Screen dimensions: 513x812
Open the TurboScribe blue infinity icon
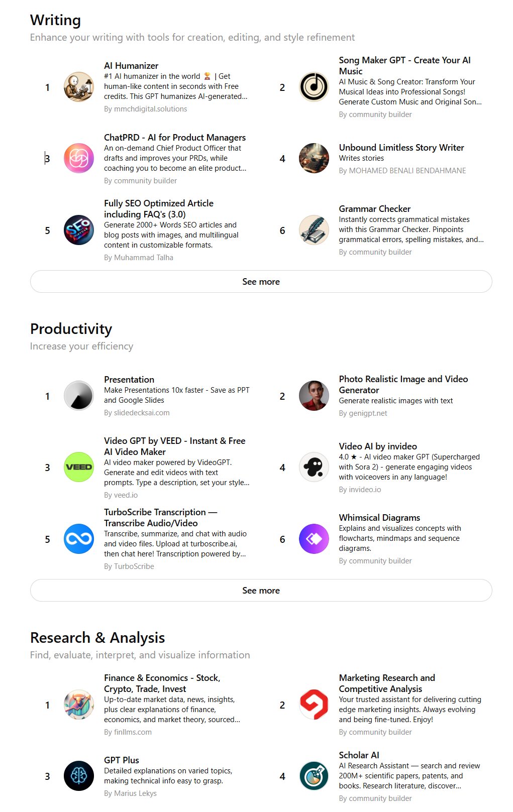[79, 539]
